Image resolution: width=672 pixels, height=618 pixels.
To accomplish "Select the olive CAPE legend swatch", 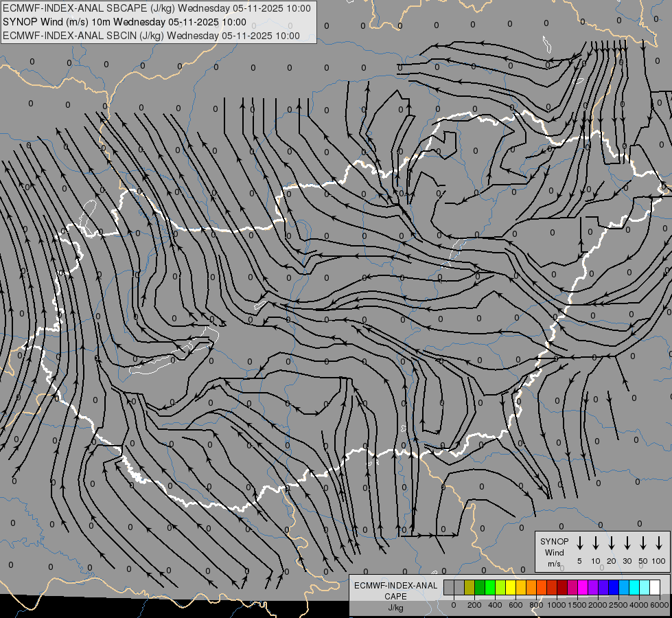I will click(x=470, y=587).
